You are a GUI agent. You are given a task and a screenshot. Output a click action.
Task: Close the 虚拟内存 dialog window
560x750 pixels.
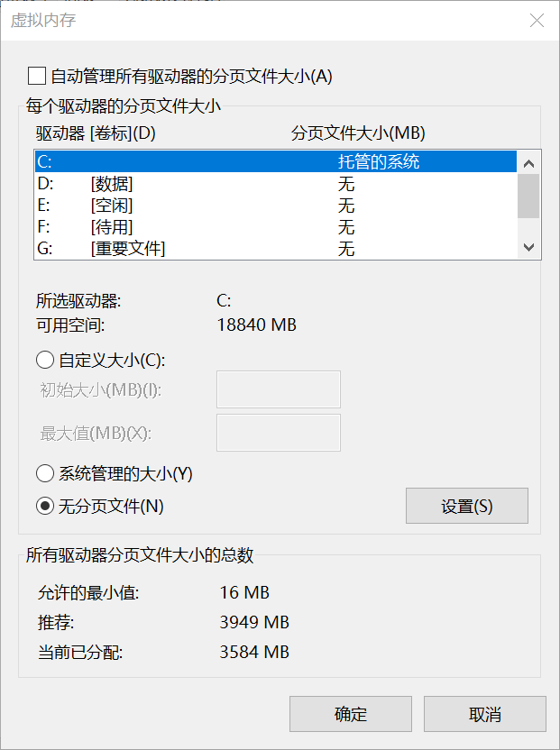(537, 21)
